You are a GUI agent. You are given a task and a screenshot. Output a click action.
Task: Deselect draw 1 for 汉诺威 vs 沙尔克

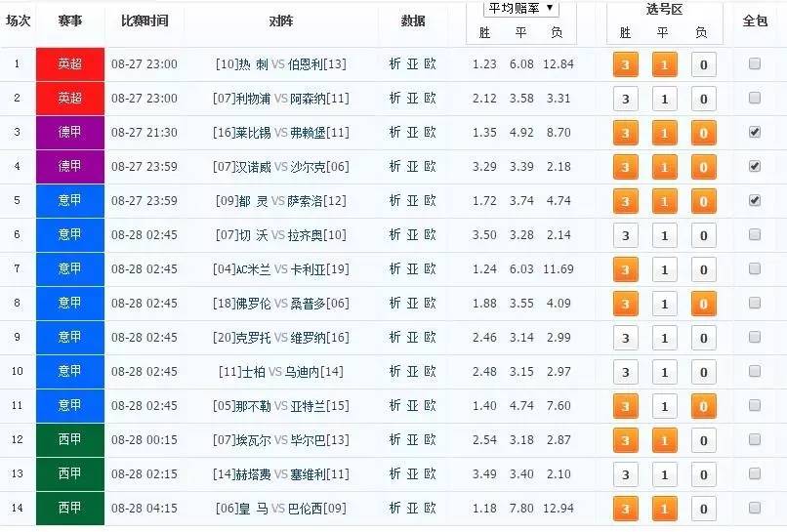point(665,167)
